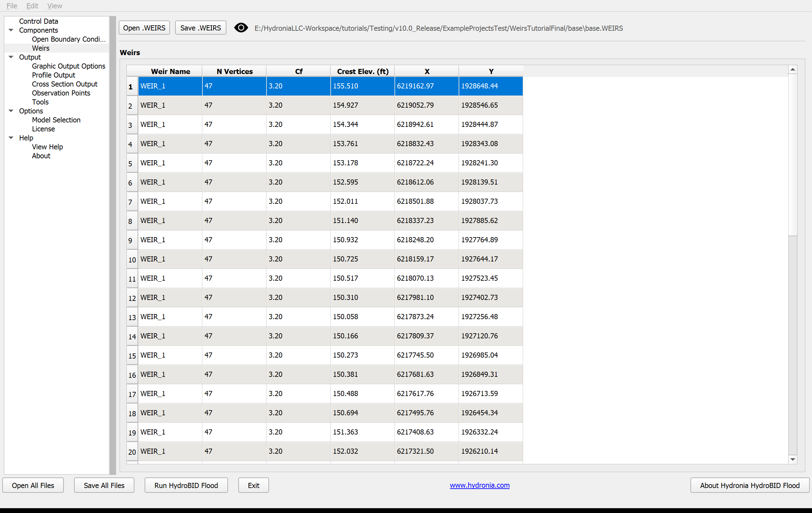Click the Cf value in row 10
Viewport: 812px width, 513px height.
point(299,259)
